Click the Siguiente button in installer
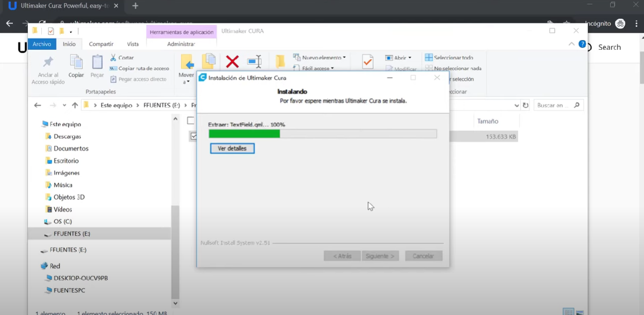Image resolution: width=644 pixels, height=315 pixels. point(380,256)
